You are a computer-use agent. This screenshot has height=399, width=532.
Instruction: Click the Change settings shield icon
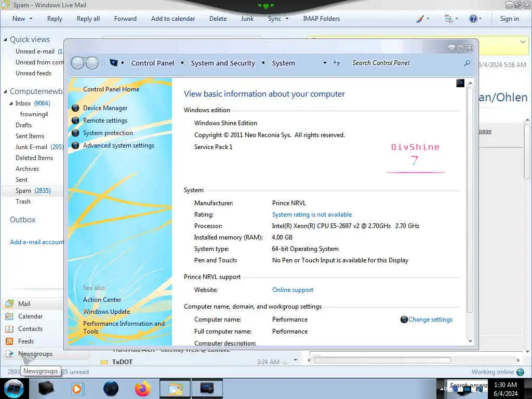point(404,320)
